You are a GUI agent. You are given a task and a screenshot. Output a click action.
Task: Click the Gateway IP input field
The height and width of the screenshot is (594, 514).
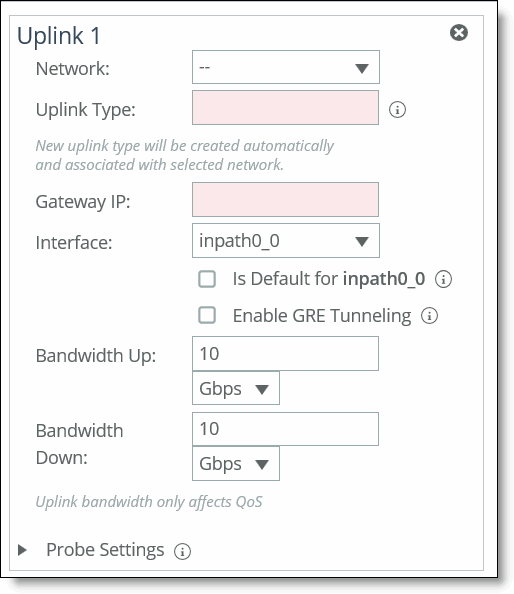tap(285, 200)
